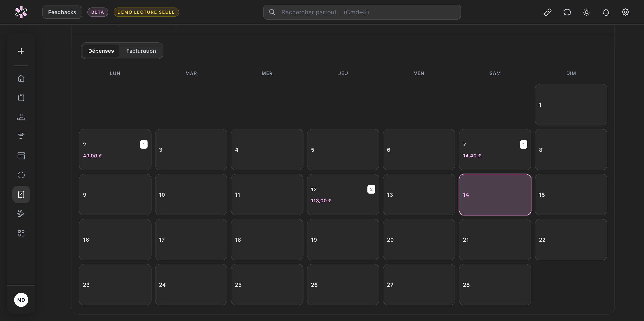Click the plus button to create new item

click(21, 51)
